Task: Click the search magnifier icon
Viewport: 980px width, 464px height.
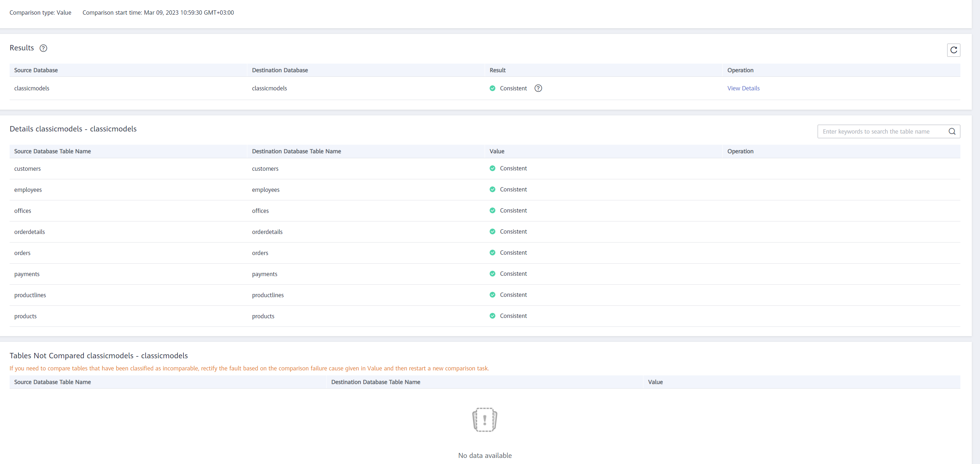Action: point(952,131)
